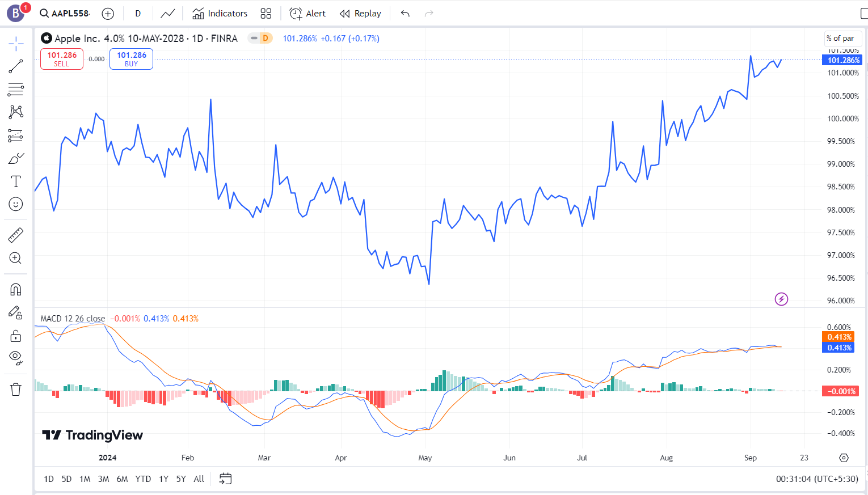Click the 0.000 spread value
Image resolution: width=868 pixels, height=495 pixels.
(x=96, y=59)
